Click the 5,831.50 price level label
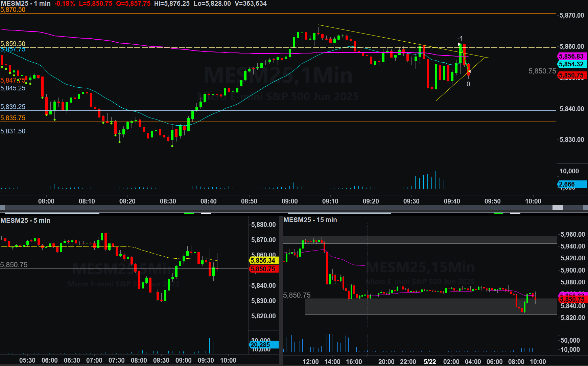 pyautogui.click(x=13, y=131)
